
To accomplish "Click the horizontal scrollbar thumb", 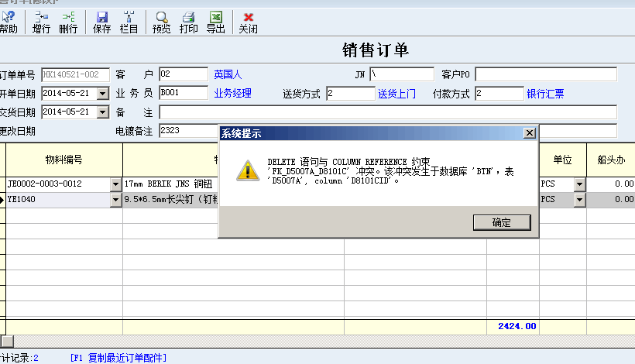I will point(7,342).
